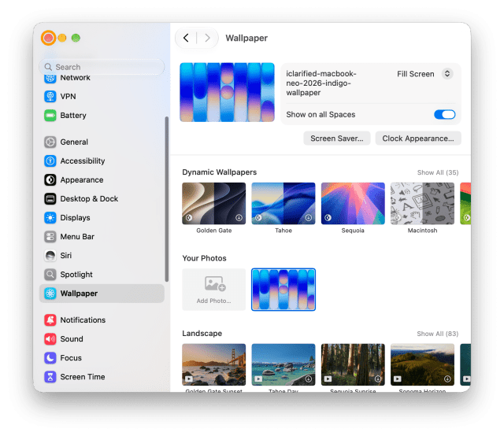
Task: Click the Displays sun icon
Action: click(50, 218)
